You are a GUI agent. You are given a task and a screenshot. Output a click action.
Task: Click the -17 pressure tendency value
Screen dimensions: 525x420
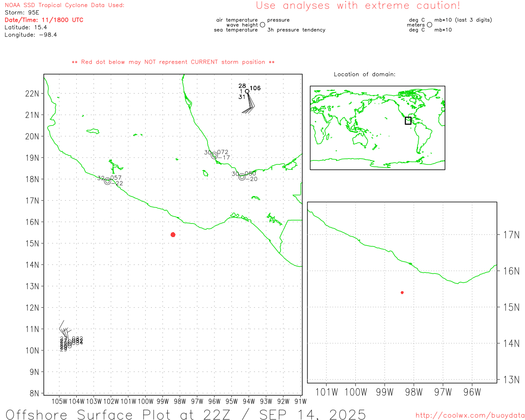point(224,157)
